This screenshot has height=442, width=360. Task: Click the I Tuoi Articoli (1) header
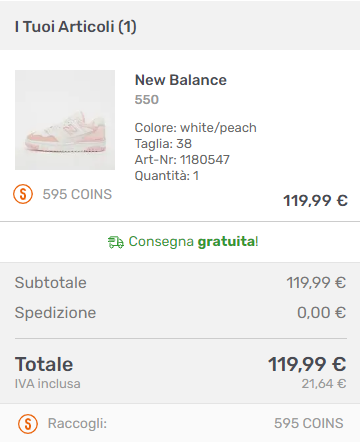[76, 27]
